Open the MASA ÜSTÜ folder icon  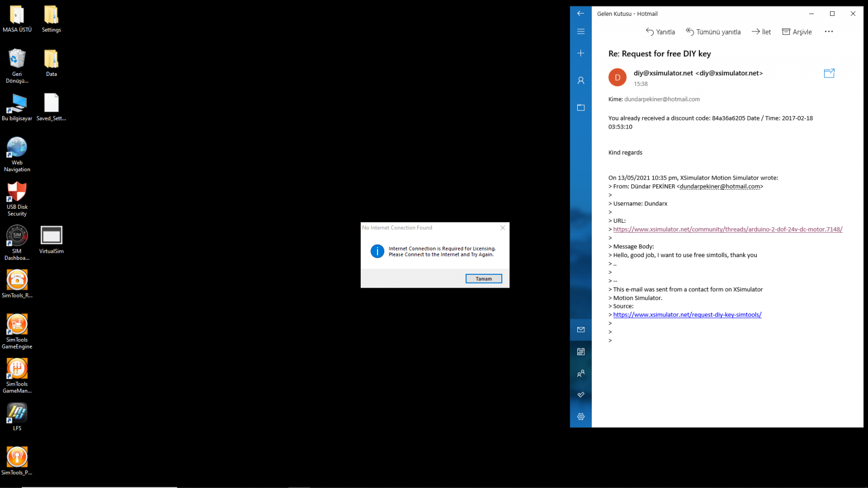(x=17, y=18)
